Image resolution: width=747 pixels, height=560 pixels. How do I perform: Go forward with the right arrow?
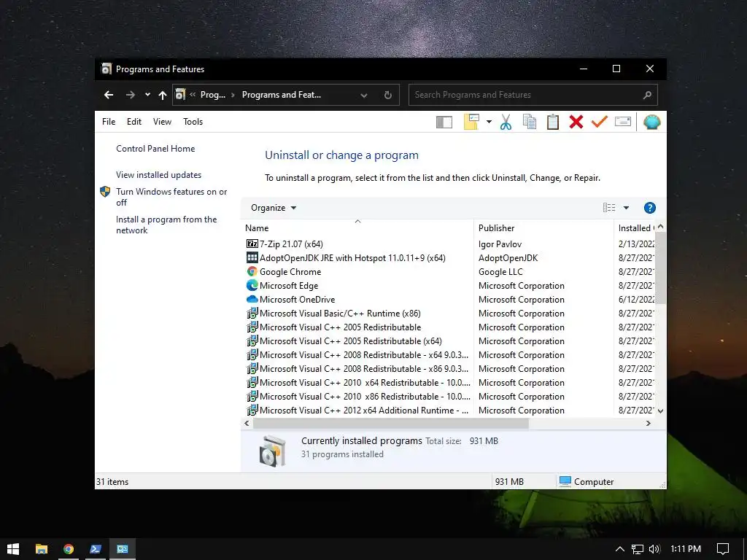(x=130, y=95)
